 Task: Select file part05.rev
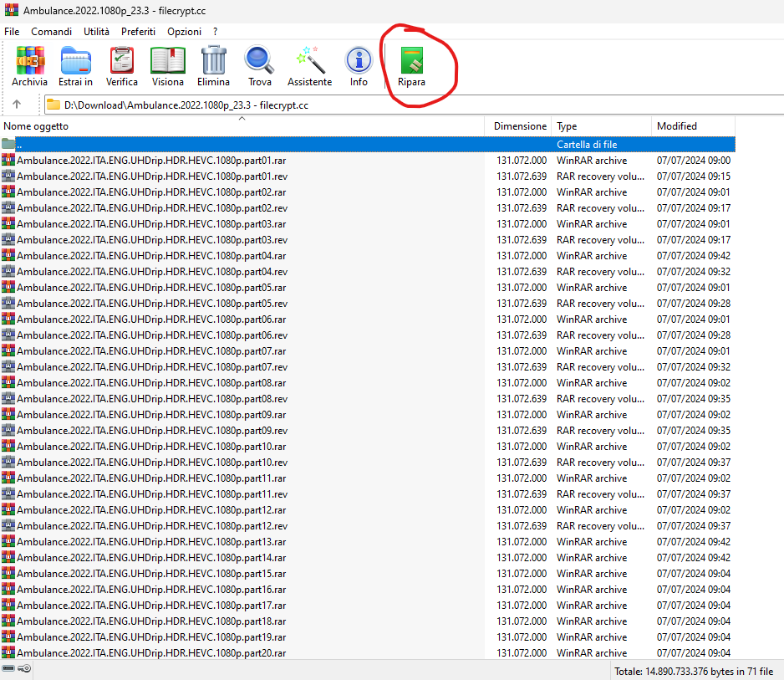tap(368, 304)
